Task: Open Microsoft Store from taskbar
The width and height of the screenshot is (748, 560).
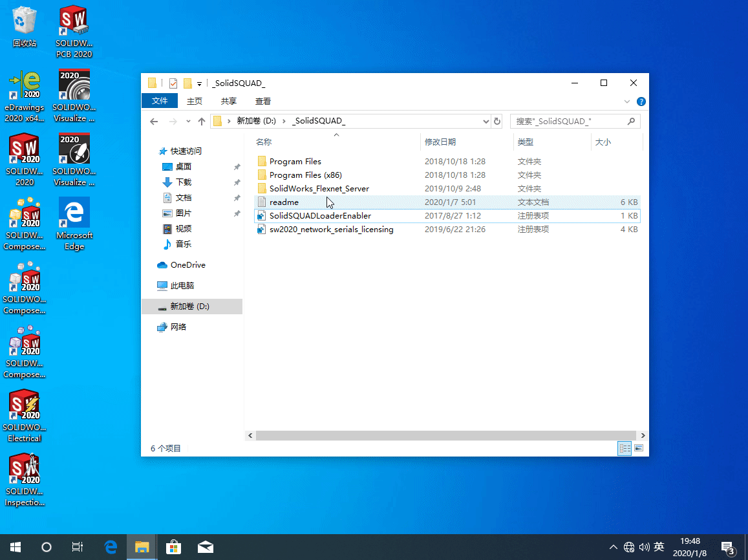Action: point(173,547)
